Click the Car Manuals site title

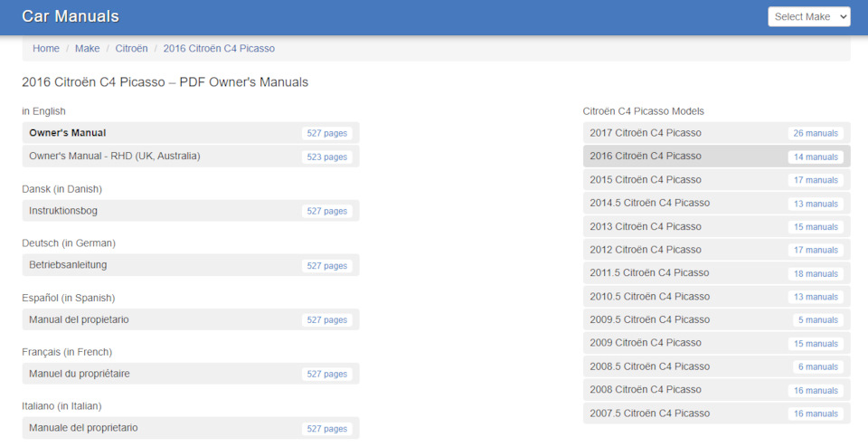tap(71, 16)
